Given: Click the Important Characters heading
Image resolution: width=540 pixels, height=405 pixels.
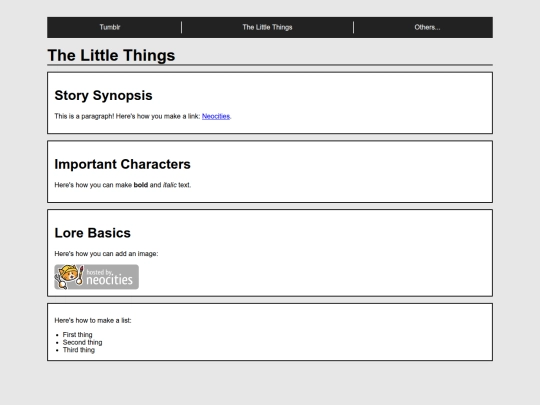Looking at the screenshot, I should point(122,164).
